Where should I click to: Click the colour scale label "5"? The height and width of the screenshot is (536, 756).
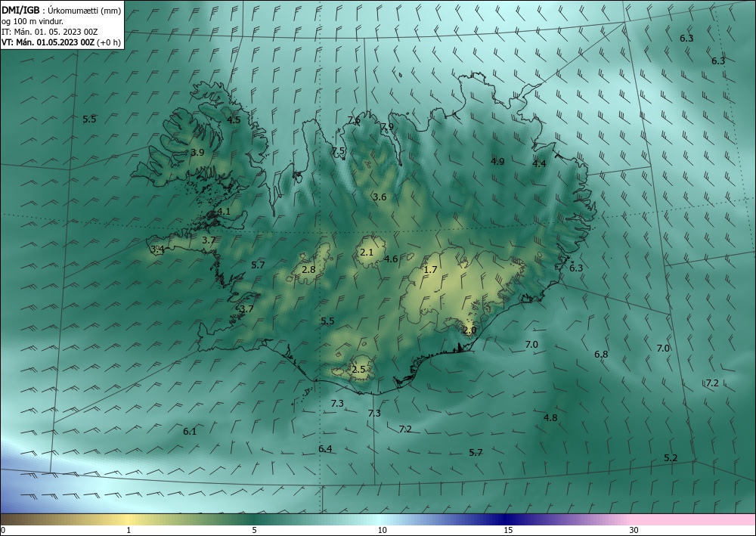tap(254, 530)
